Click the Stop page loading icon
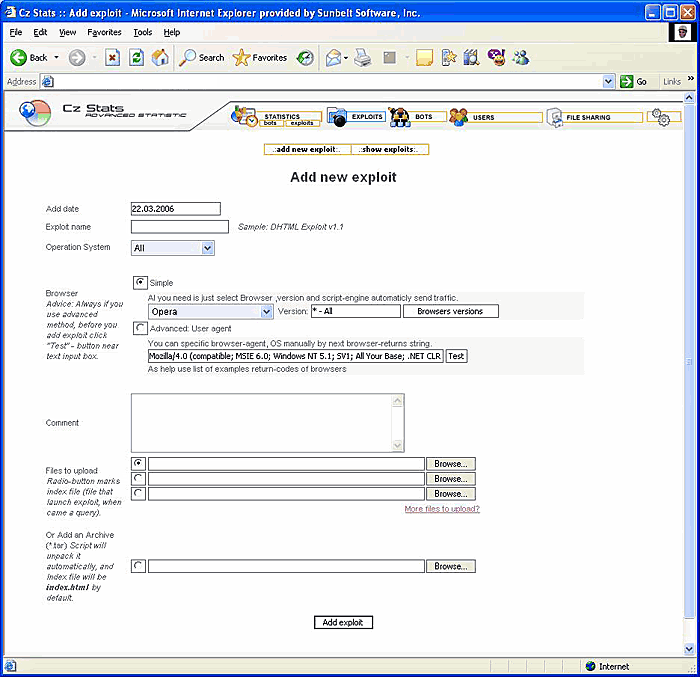 pos(112,58)
